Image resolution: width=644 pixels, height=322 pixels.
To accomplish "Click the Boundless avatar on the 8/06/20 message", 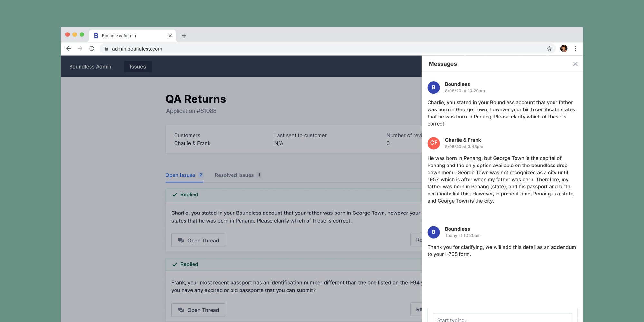I will click(434, 87).
